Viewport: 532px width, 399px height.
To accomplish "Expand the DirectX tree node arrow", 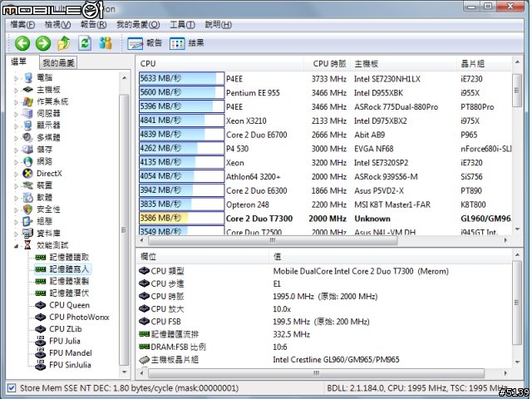I will [16, 174].
